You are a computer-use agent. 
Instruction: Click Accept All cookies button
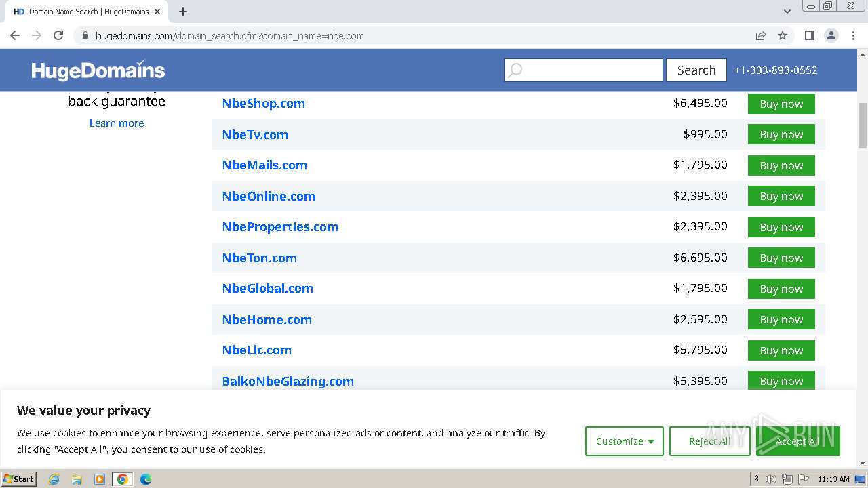tap(797, 441)
